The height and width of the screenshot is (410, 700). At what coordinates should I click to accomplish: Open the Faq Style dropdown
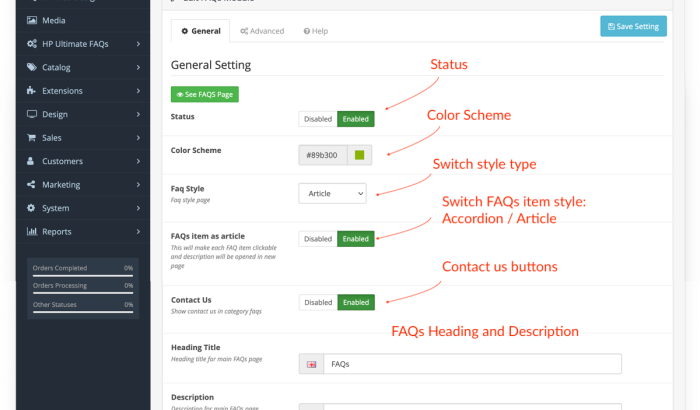tap(333, 193)
